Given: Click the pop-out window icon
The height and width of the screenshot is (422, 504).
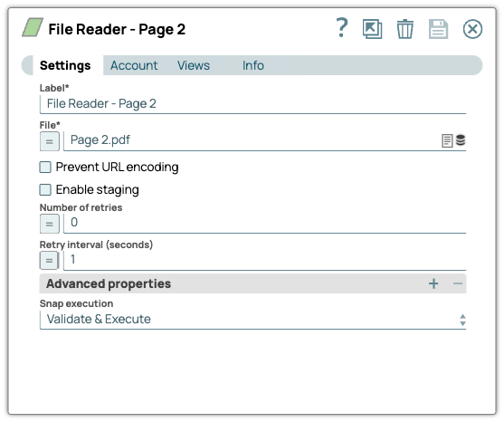Looking at the screenshot, I should tap(372, 29).
